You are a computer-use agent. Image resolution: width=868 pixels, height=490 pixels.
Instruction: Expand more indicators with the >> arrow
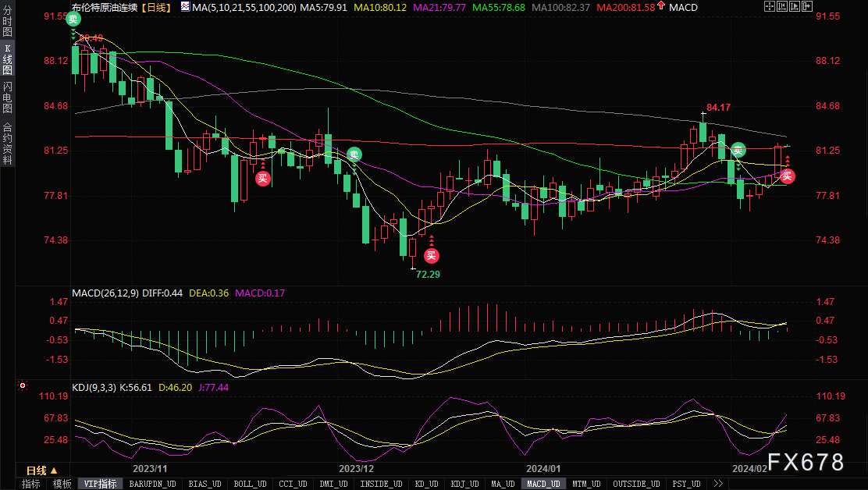(718, 484)
